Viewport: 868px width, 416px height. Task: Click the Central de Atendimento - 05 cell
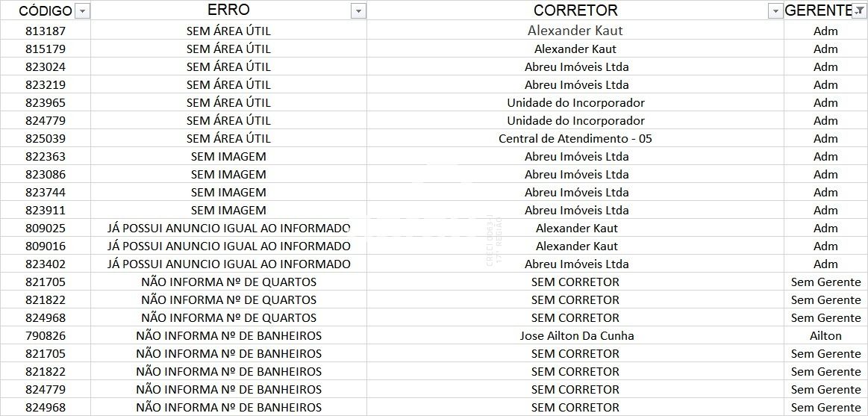575,138
